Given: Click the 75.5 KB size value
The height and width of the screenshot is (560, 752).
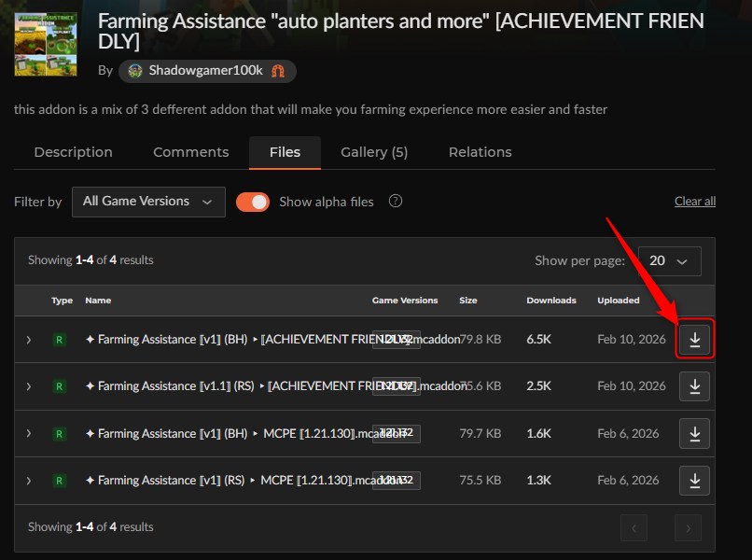Looking at the screenshot, I should (x=480, y=480).
